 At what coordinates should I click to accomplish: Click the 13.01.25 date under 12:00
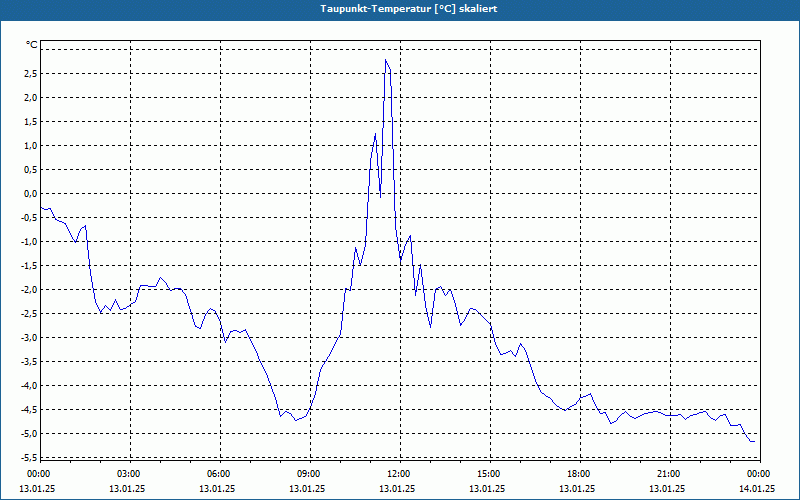(397, 488)
